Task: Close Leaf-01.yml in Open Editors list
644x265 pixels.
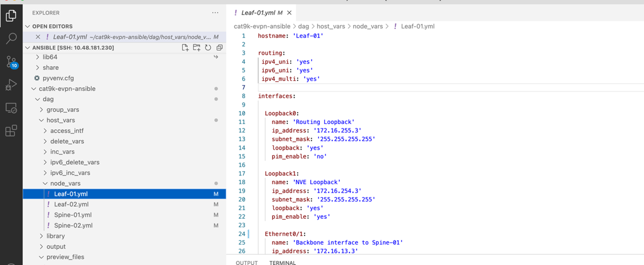Action: coord(38,37)
